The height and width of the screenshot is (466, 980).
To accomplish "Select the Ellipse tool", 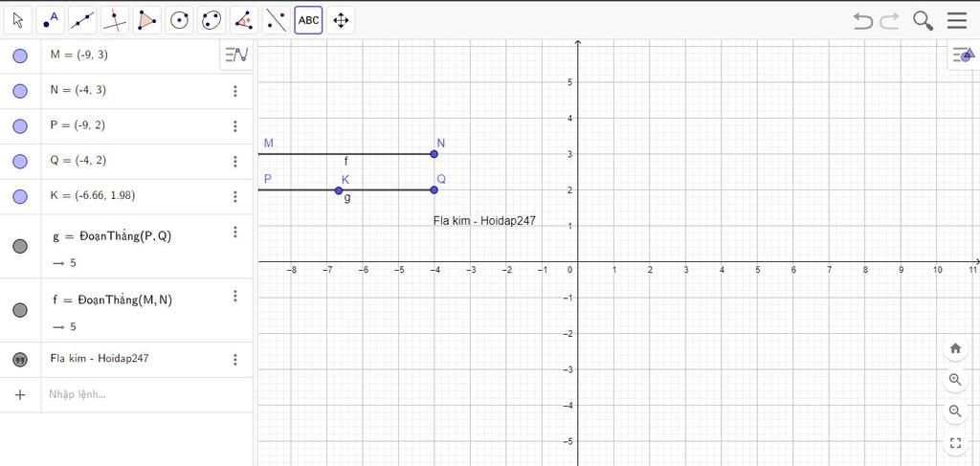I will [212, 21].
